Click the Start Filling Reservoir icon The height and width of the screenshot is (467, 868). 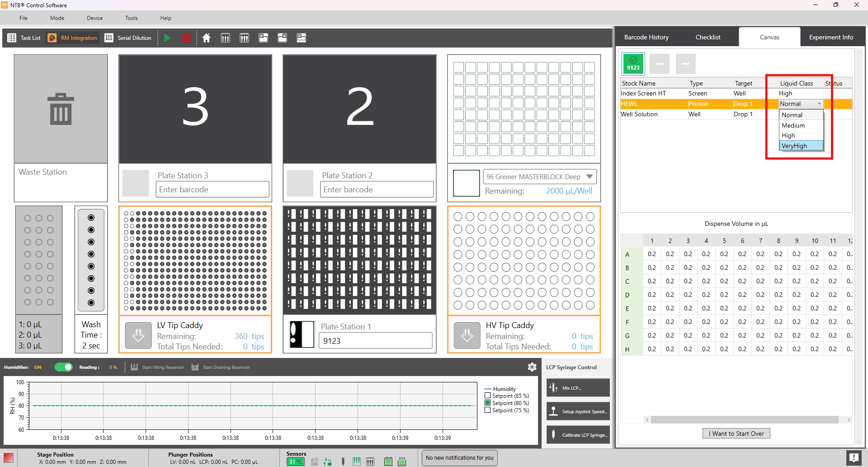(x=134, y=367)
